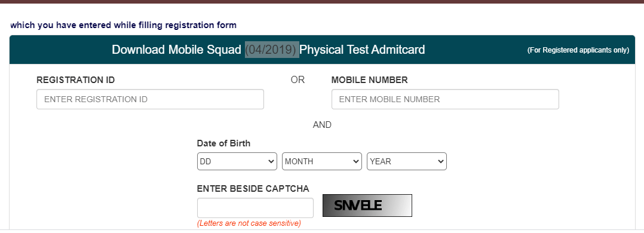Image resolution: width=644 pixels, height=233 pixels.
Task: Click the empty captcha entry box
Action: coord(255,208)
